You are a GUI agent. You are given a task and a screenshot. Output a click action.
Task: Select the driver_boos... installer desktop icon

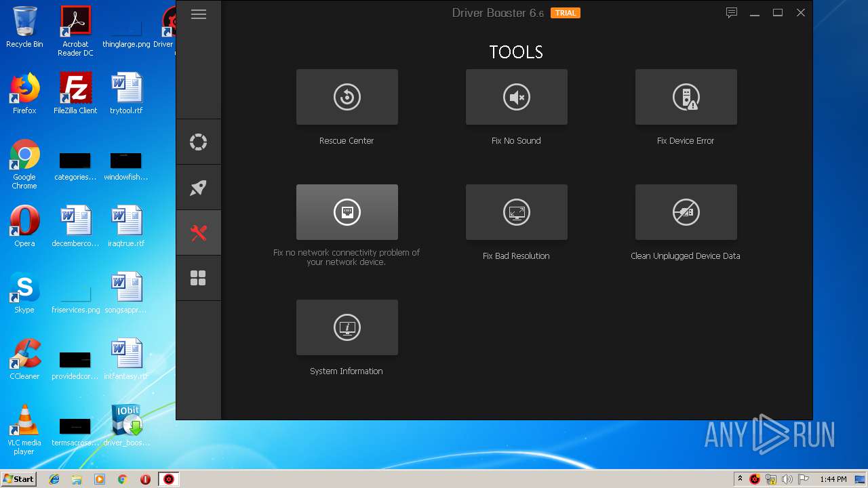[126, 426]
